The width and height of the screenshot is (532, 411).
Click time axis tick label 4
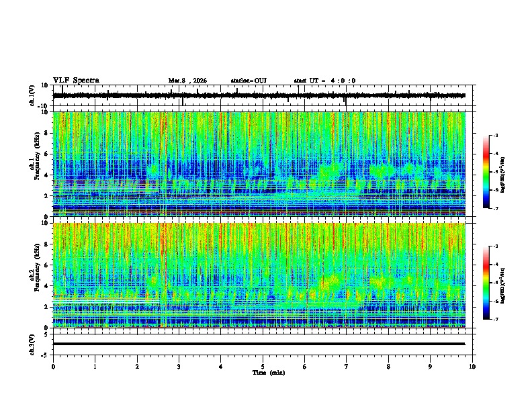click(221, 367)
